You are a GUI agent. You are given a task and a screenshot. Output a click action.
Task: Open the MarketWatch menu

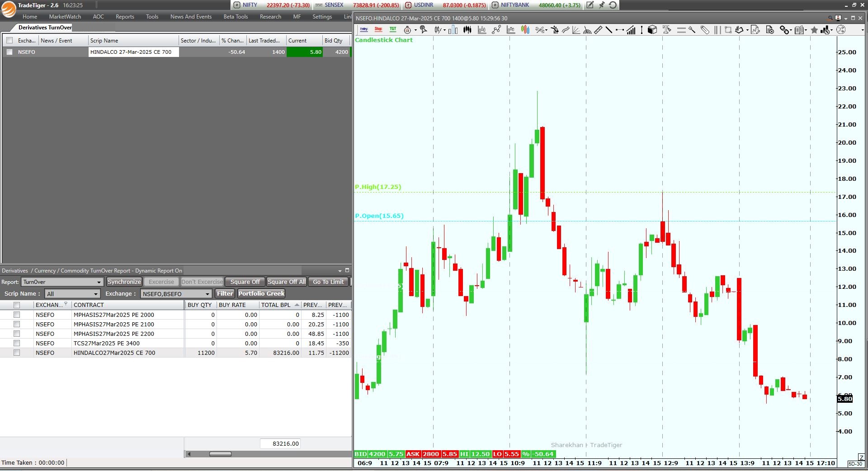[65, 17]
